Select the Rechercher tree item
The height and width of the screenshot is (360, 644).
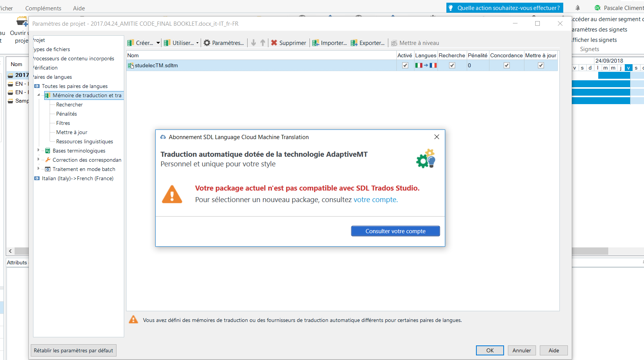[x=69, y=105]
